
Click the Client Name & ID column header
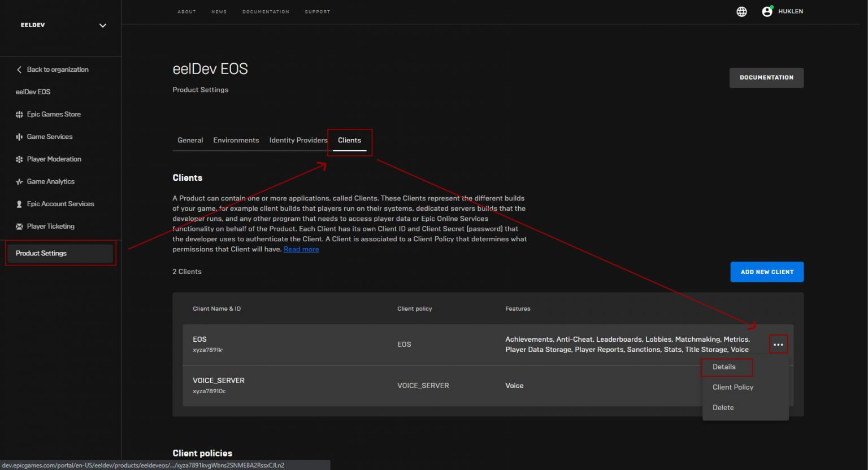[x=217, y=309]
